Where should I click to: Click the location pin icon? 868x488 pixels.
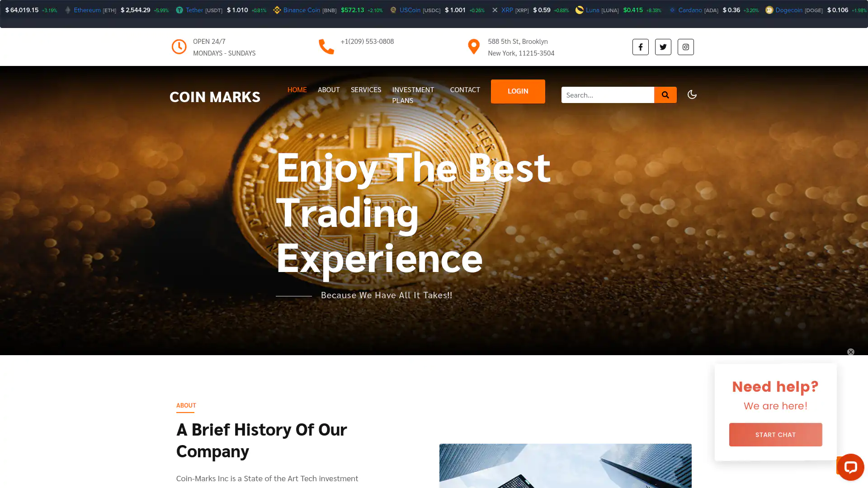click(473, 47)
